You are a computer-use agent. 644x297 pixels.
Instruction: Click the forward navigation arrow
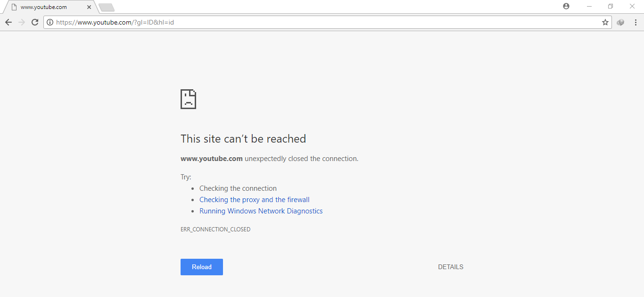tap(22, 22)
